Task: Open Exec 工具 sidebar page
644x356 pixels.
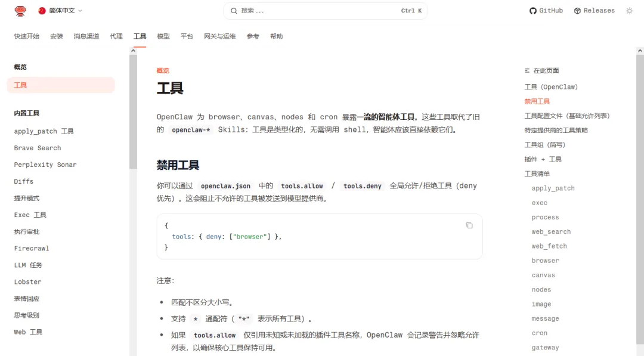Action: tap(30, 215)
